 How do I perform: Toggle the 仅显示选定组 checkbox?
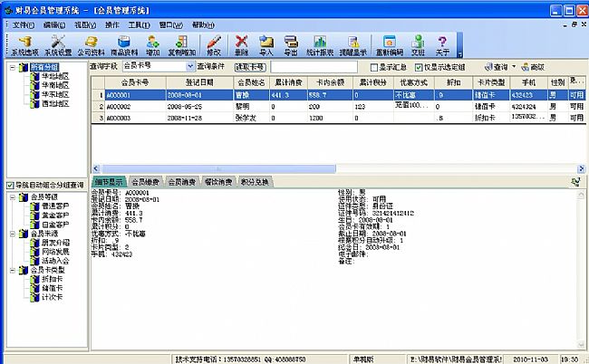tap(419, 68)
